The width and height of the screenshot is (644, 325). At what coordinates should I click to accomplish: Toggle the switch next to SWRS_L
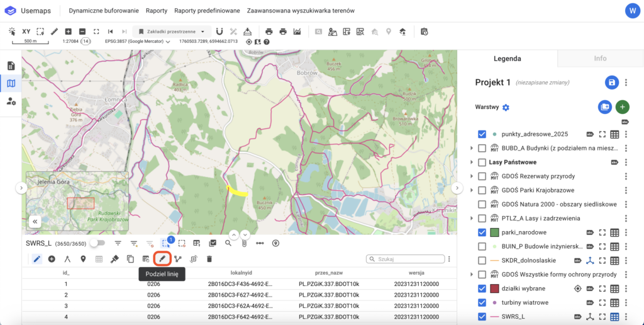(x=97, y=243)
